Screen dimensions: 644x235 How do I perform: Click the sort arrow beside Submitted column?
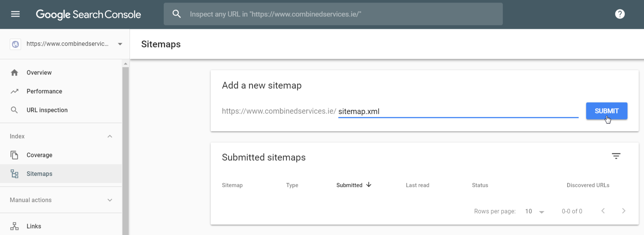[x=369, y=185]
